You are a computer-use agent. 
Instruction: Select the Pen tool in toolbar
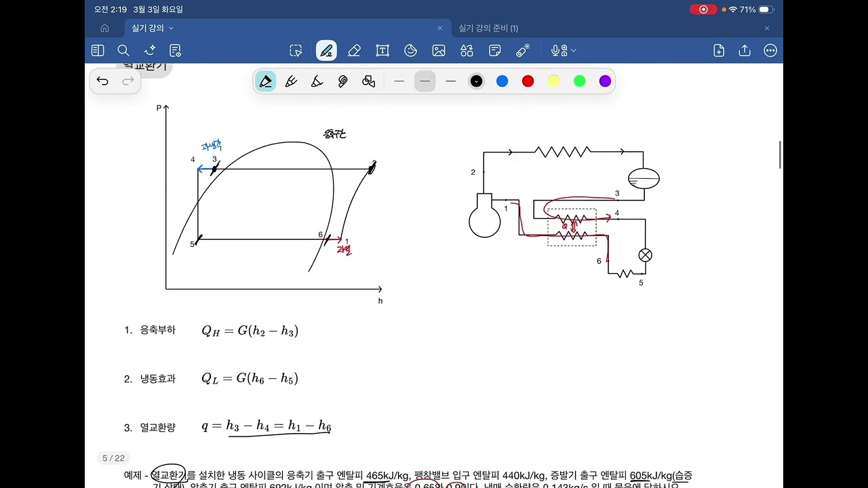(326, 51)
